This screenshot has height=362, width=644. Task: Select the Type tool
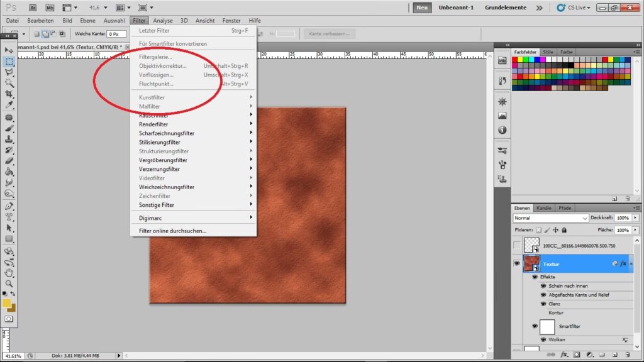pos(9,216)
